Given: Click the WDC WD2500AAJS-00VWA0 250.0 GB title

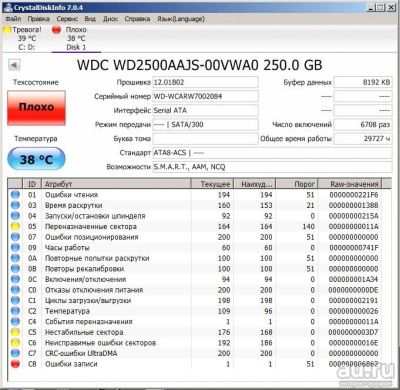Looking at the screenshot, I should 199,65.
